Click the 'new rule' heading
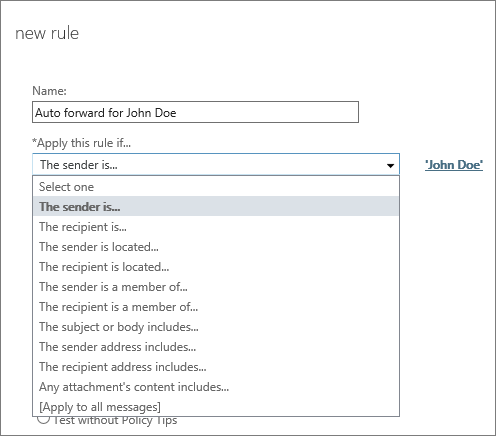This screenshot has width=496, height=436. click(47, 33)
